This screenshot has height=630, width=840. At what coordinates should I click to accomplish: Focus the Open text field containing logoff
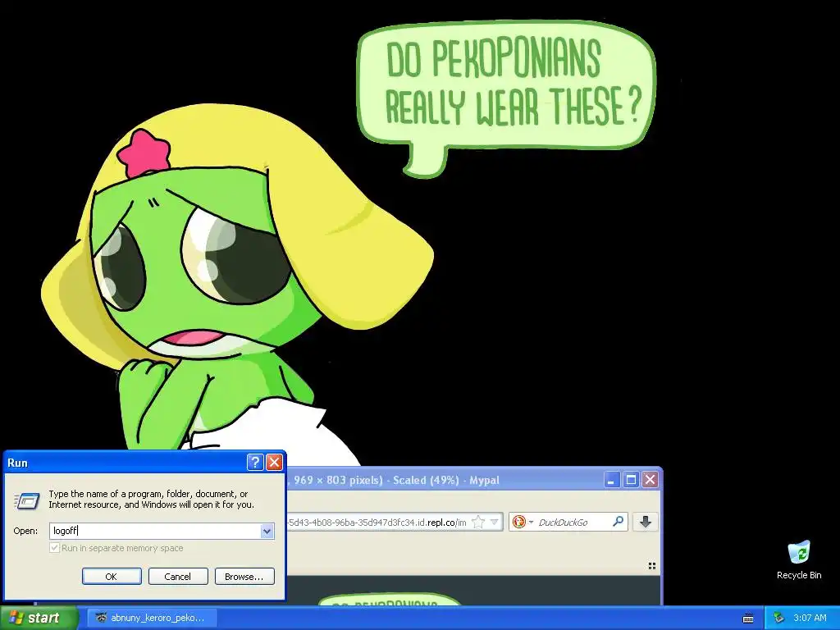coord(155,531)
